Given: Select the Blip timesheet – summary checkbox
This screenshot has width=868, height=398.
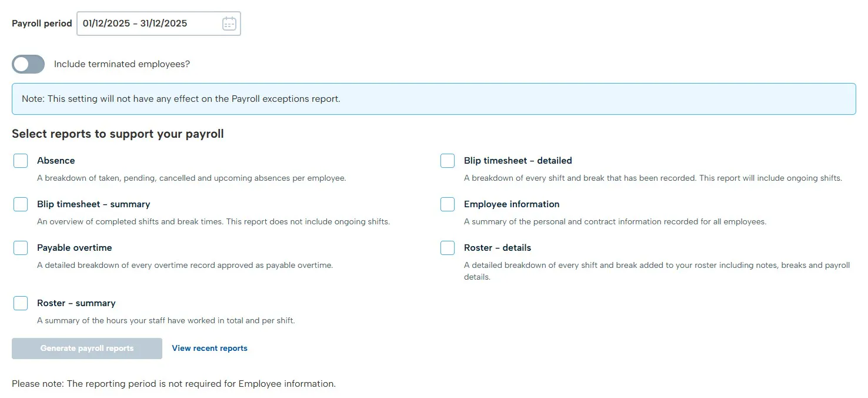Looking at the screenshot, I should [21, 204].
